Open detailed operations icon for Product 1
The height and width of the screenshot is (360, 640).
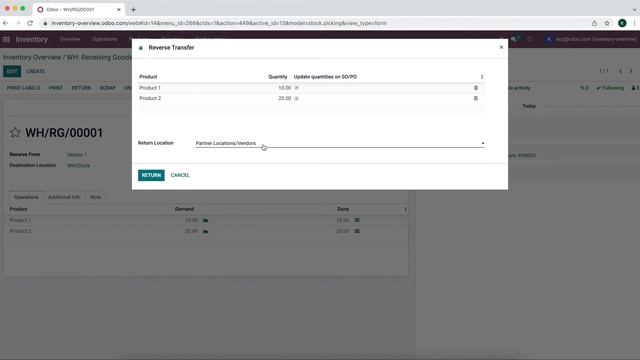pos(357,220)
